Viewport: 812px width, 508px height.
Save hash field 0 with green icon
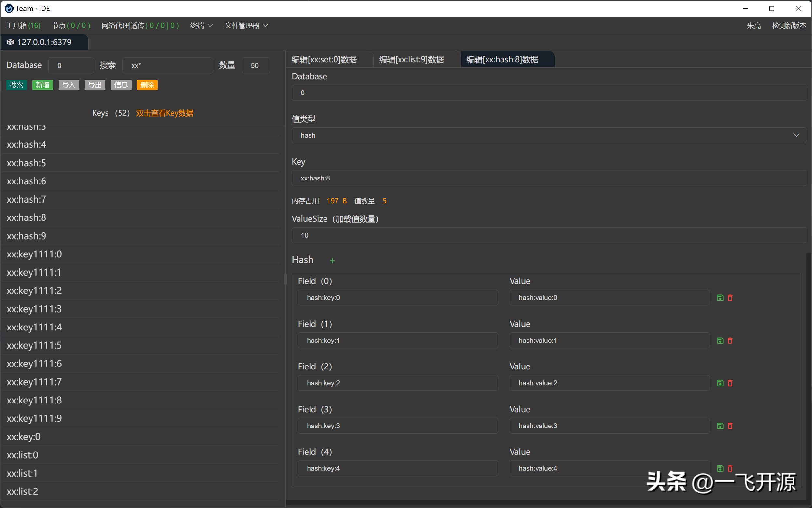pos(720,298)
